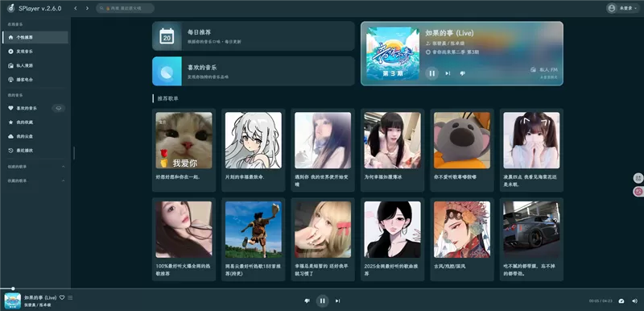
Task: Click the playback progress bar handle
Action: pos(13,288)
